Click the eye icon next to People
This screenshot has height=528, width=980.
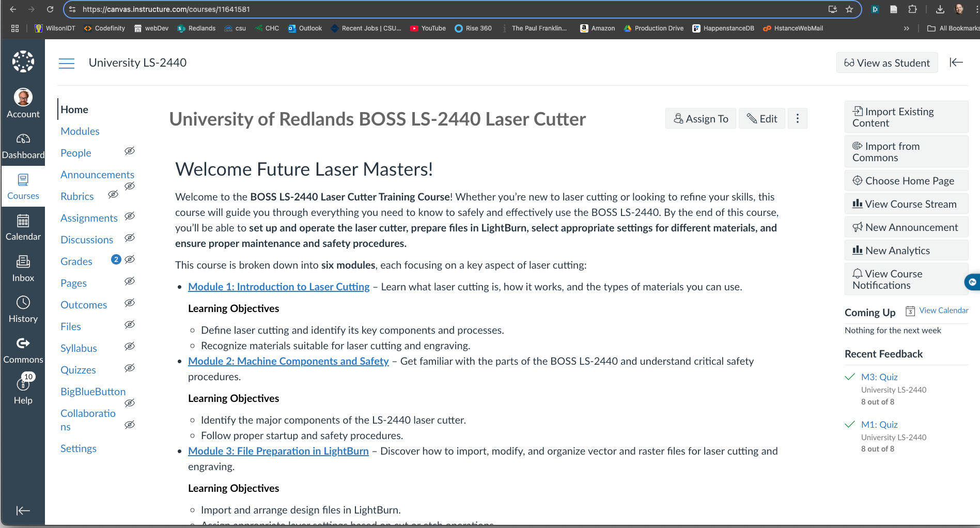pyautogui.click(x=130, y=151)
